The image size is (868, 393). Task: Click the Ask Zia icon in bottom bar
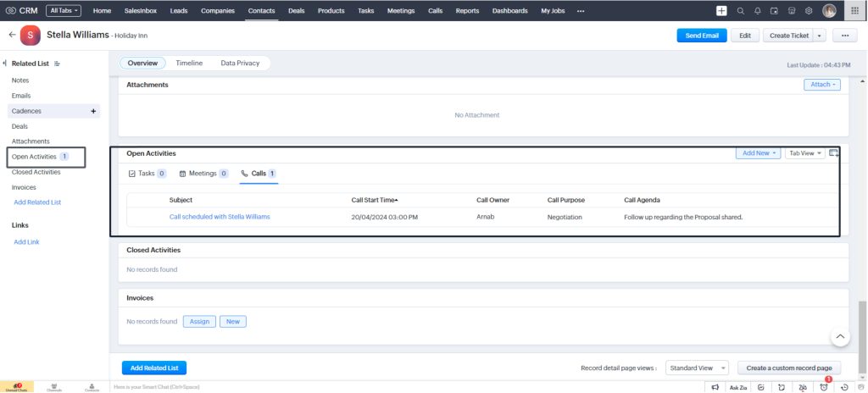click(x=737, y=387)
